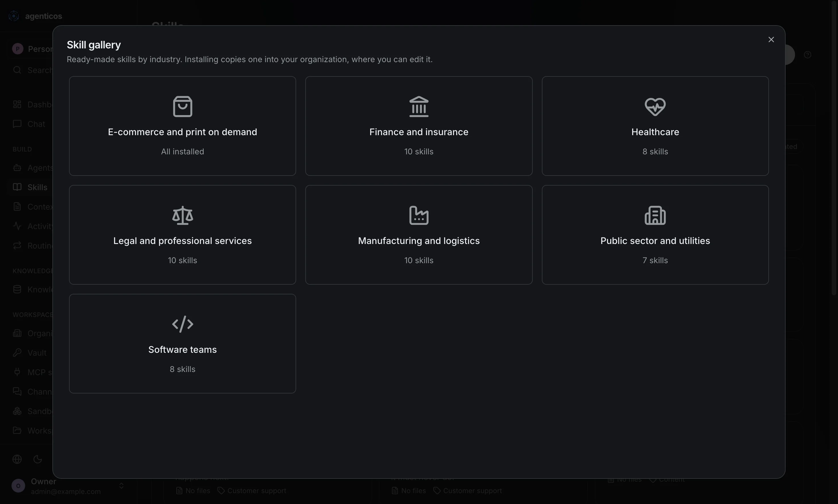Click the Agents robot icon in the sidebar
This screenshot has height=504, width=838.
point(17,168)
